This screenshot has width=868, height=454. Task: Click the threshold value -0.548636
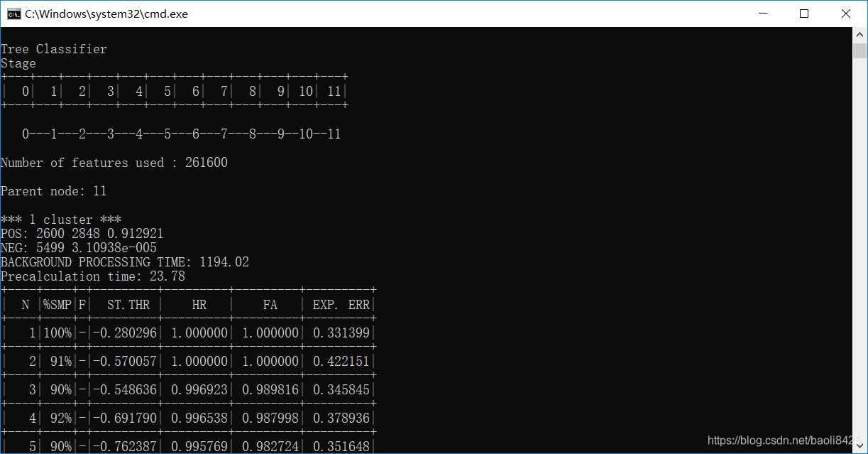pos(125,390)
